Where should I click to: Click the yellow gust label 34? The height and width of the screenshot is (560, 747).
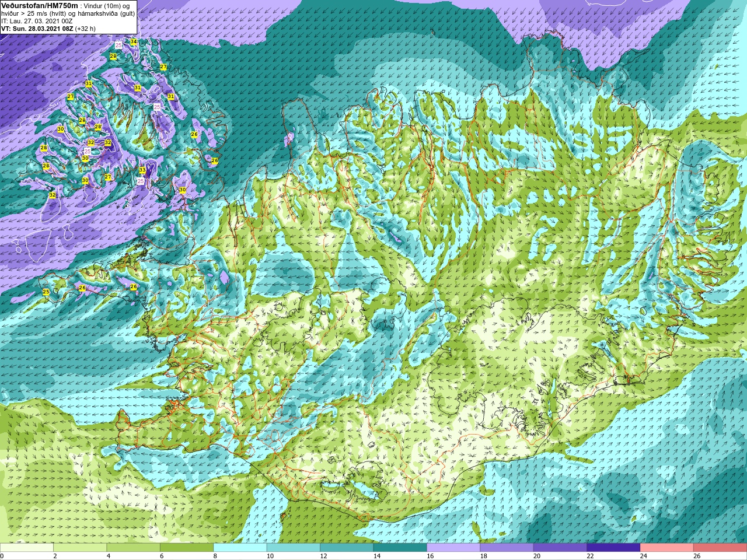tap(134, 41)
